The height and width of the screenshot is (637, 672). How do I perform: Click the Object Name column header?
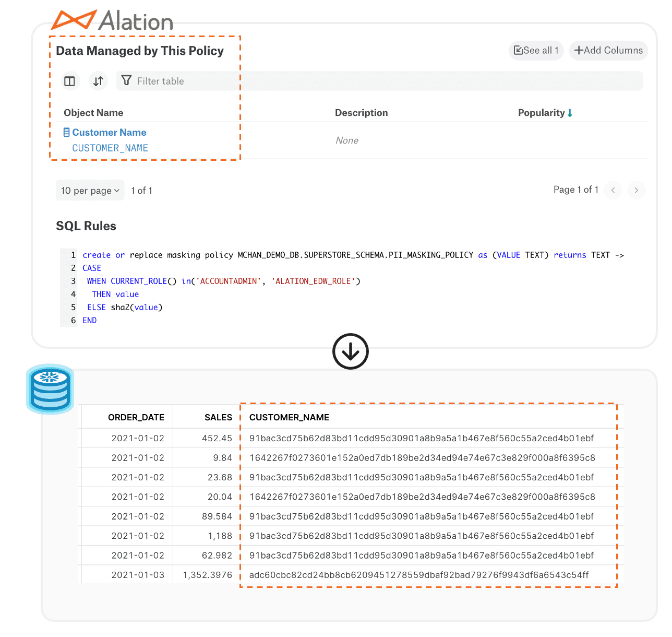[x=93, y=113]
